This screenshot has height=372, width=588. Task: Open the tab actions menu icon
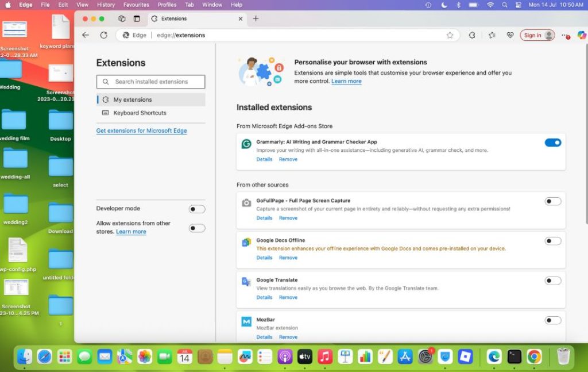137,18
